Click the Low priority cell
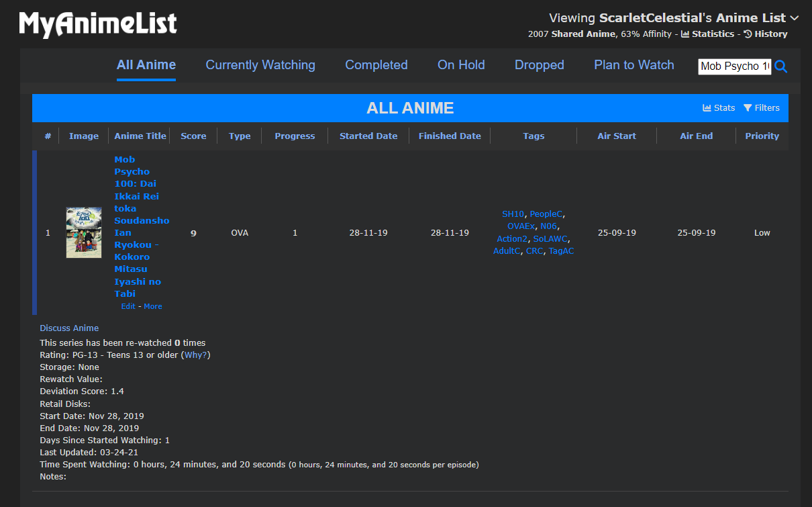Image resolution: width=812 pixels, height=507 pixels. (x=762, y=233)
